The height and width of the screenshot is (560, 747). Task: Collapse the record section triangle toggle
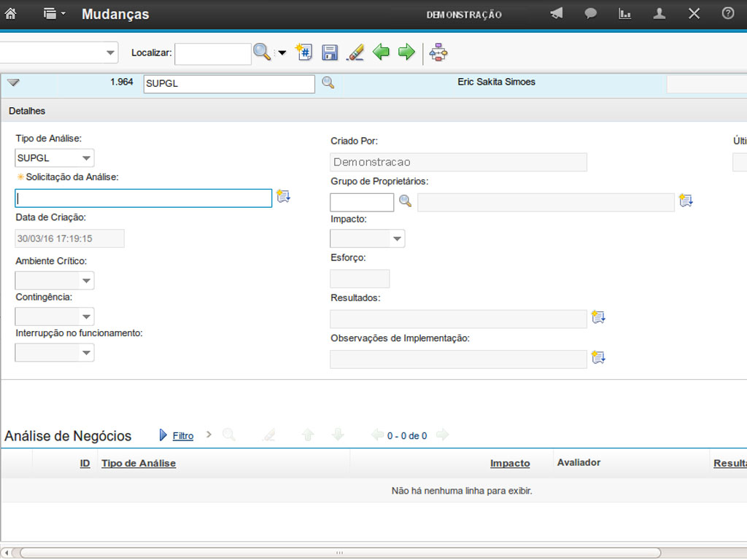click(x=13, y=82)
